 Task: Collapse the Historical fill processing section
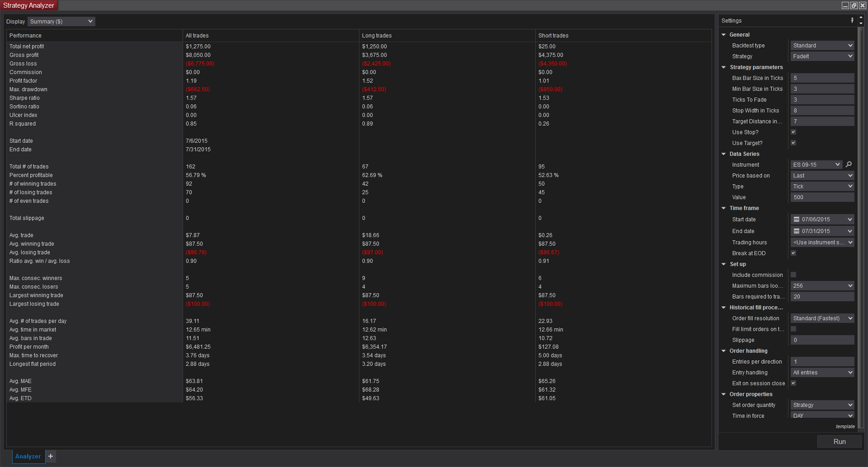[724, 308]
